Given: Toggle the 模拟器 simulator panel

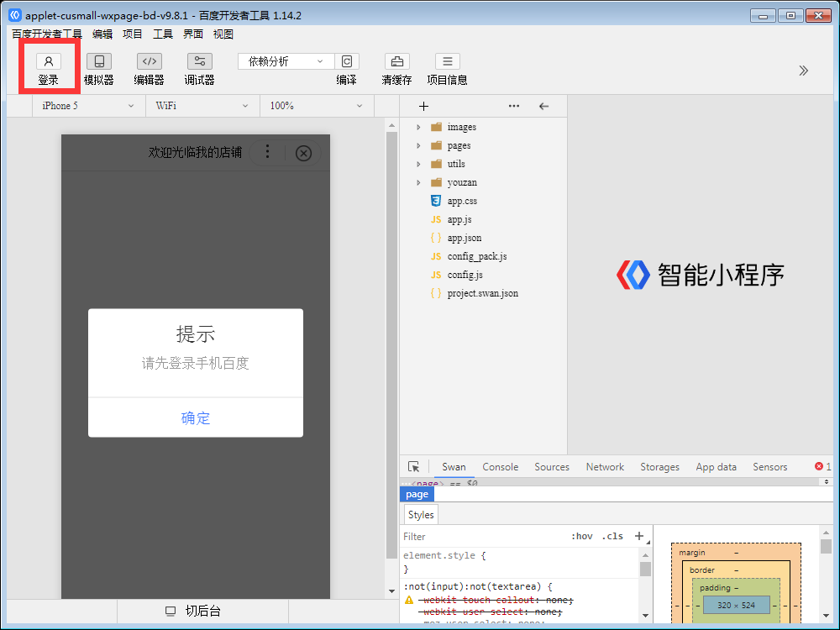Looking at the screenshot, I should (99, 61).
